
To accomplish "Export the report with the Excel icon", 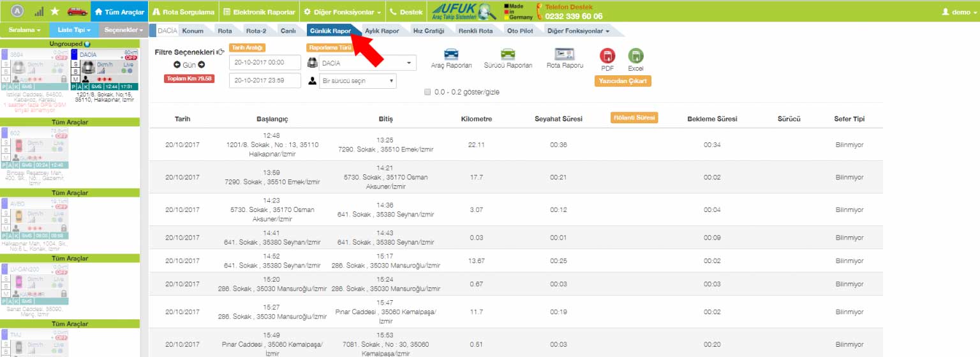I will click(635, 56).
